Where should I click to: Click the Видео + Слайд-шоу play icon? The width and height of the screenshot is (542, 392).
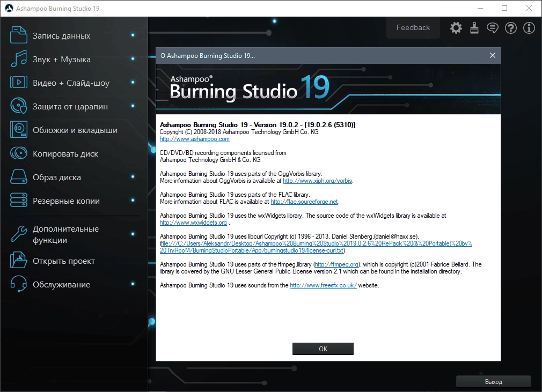pos(18,82)
